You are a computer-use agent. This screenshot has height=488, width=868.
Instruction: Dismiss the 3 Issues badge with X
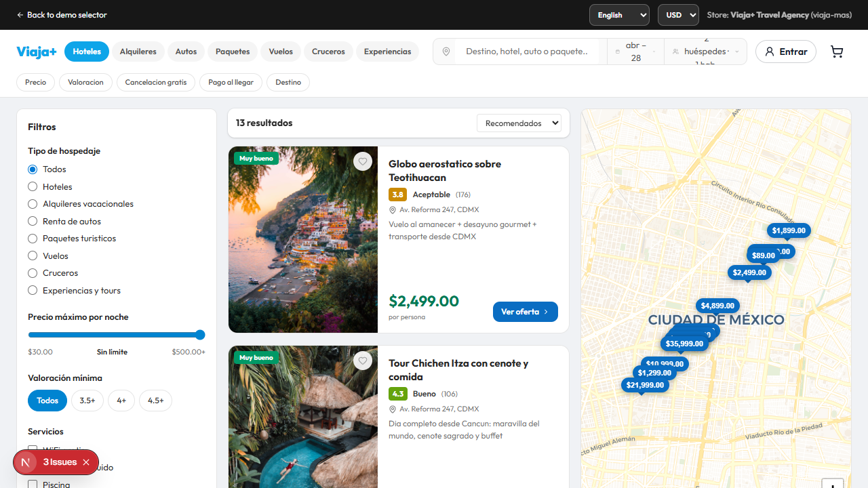[x=86, y=462]
